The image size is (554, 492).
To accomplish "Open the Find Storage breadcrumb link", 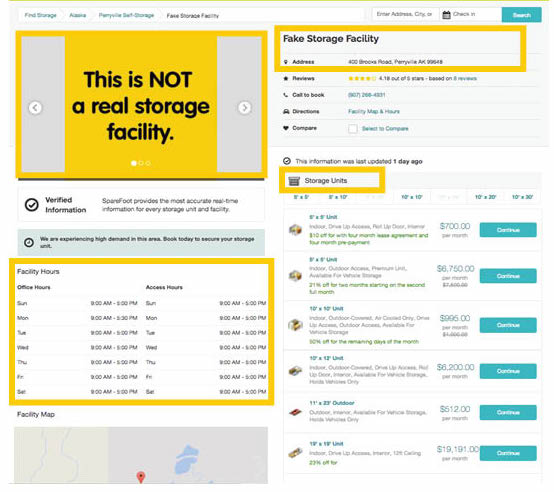I will (x=41, y=15).
